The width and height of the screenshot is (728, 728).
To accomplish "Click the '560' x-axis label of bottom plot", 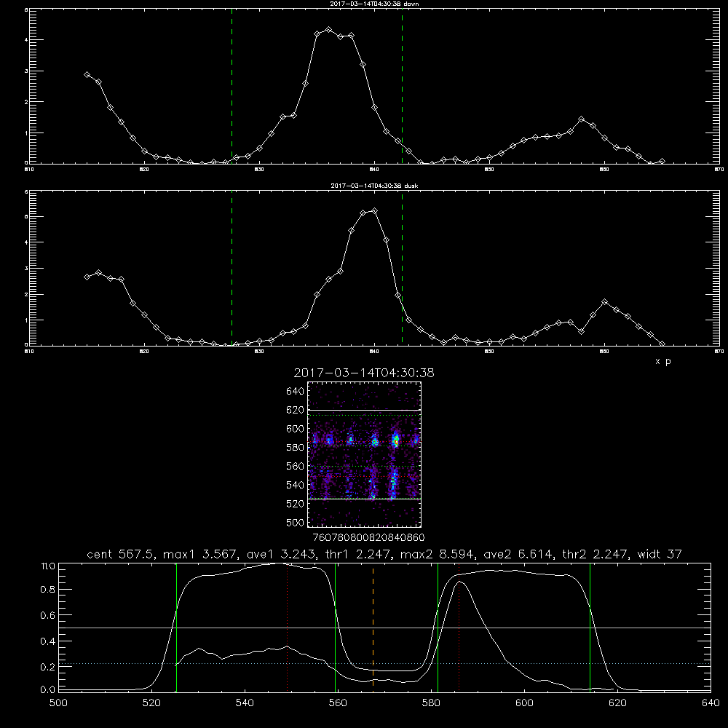I will (338, 703).
